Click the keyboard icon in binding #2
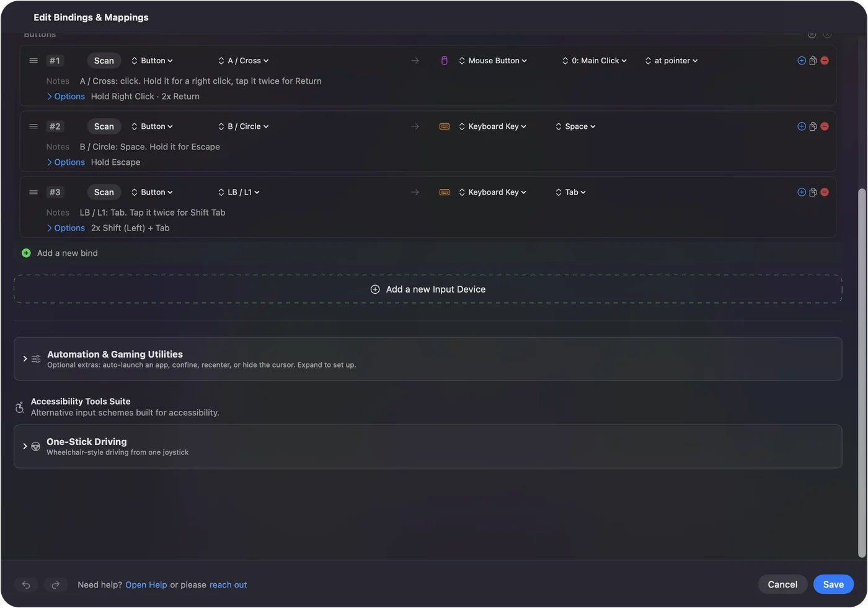The image size is (868, 608). [x=445, y=126]
